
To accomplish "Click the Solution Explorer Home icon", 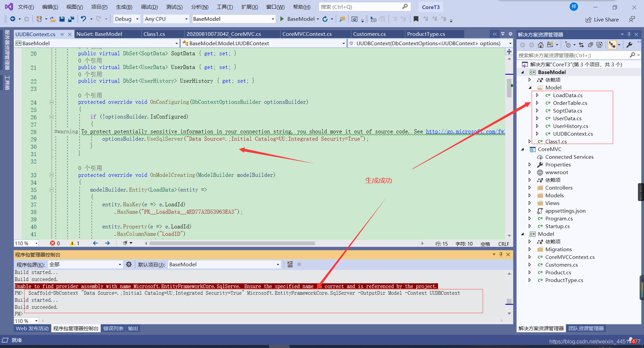I will [540, 45].
